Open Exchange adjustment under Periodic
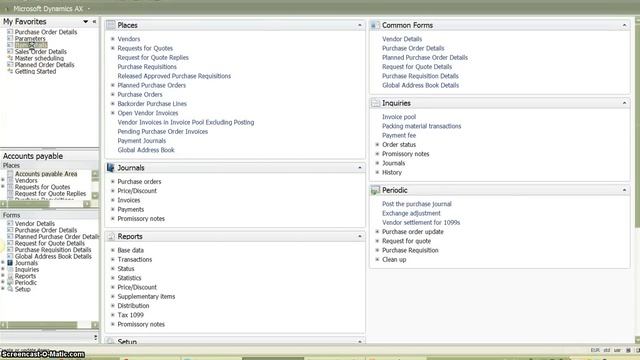 click(x=411, y=213)
